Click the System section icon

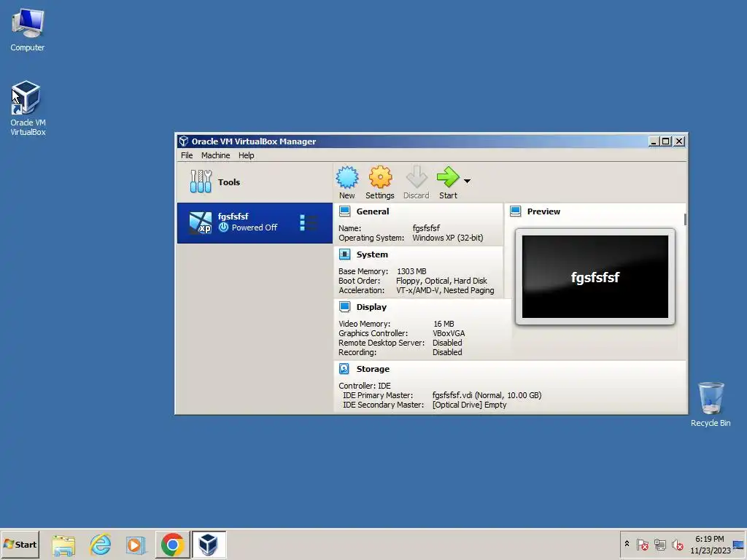coord(345,254)
